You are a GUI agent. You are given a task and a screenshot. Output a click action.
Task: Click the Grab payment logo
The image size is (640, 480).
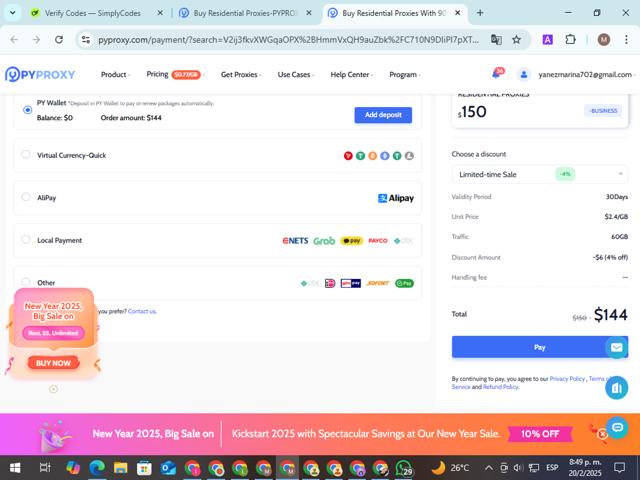[324, 241]
